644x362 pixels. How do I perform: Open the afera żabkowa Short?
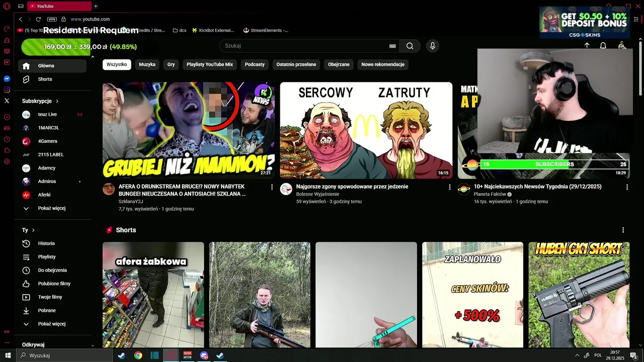click(153, 295)
